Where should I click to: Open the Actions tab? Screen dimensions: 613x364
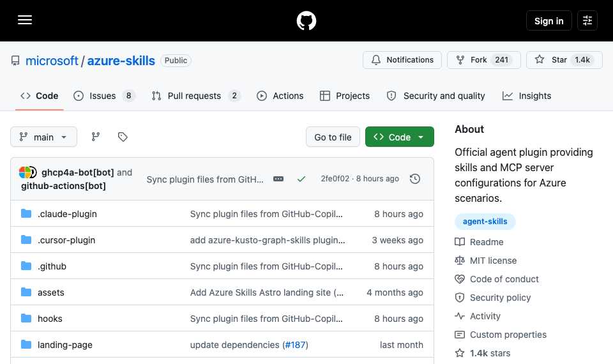[280, 96]
